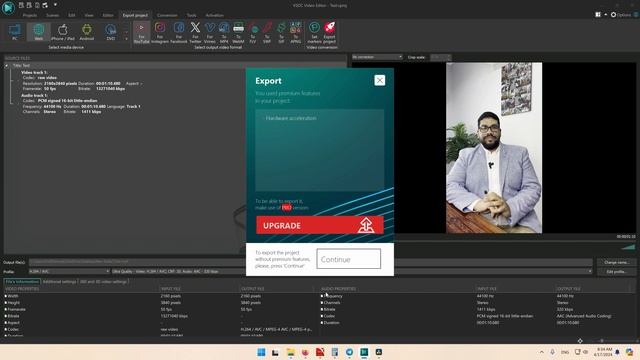The image size is (640, 360).
Task: Choose the To MP4 format icon
Action: [224, 33]
